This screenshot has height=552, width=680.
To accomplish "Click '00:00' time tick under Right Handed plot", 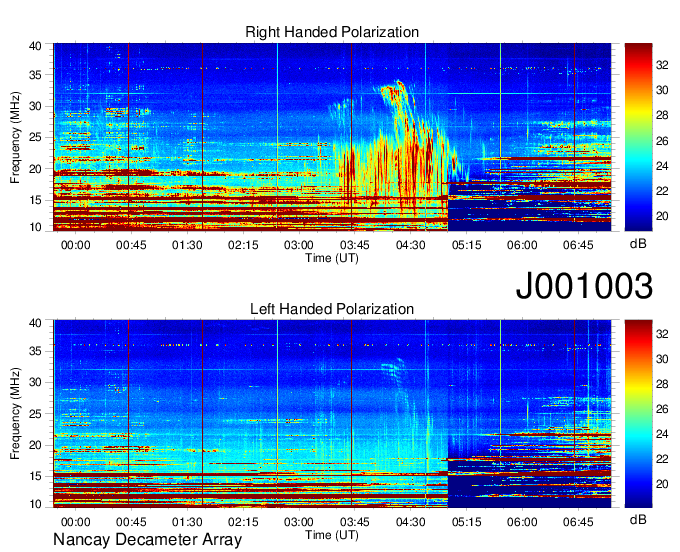I will (x=75, y=245).
